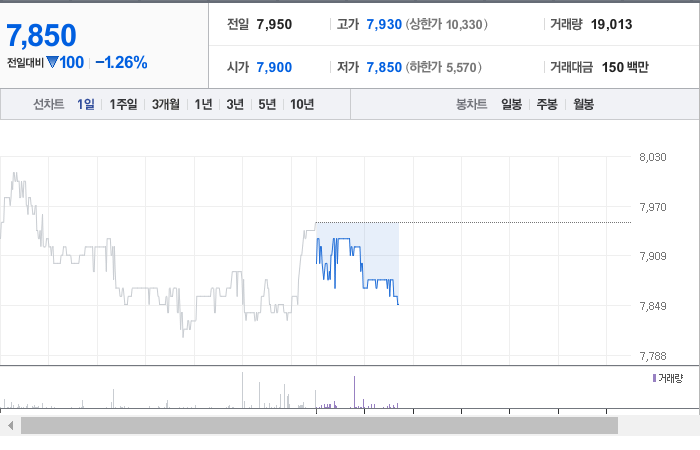Click the current price 7,850
This screenshot has width=700, height=450.
(41, 36)
